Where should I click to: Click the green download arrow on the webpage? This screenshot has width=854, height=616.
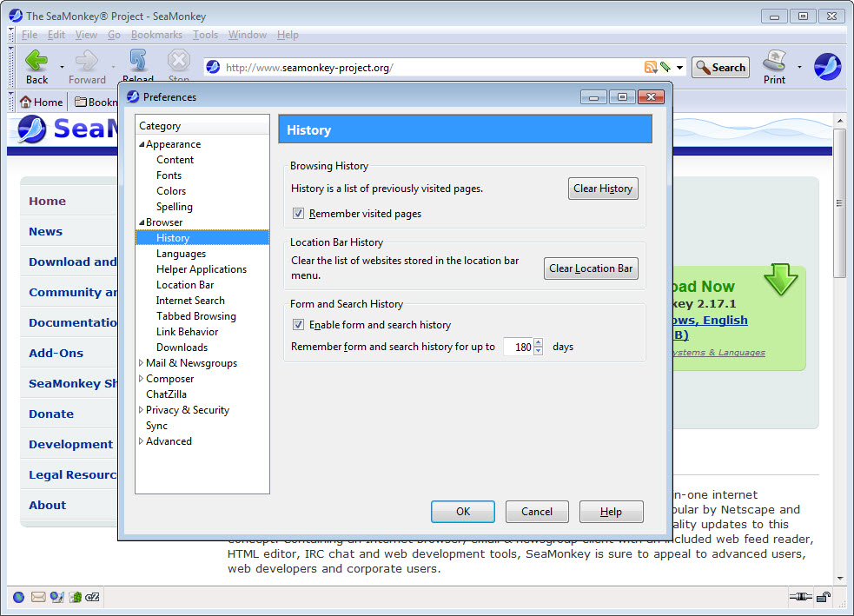tap(780, 278)
